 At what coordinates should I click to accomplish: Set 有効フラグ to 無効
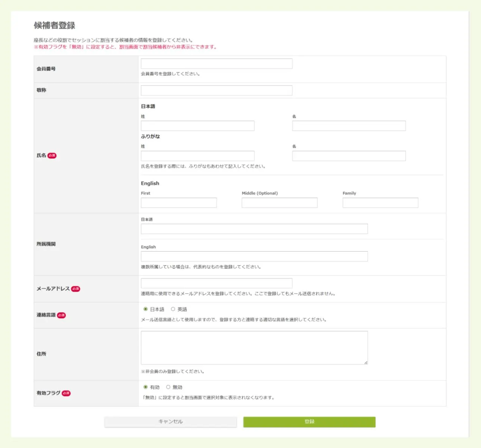click(169, 387)
